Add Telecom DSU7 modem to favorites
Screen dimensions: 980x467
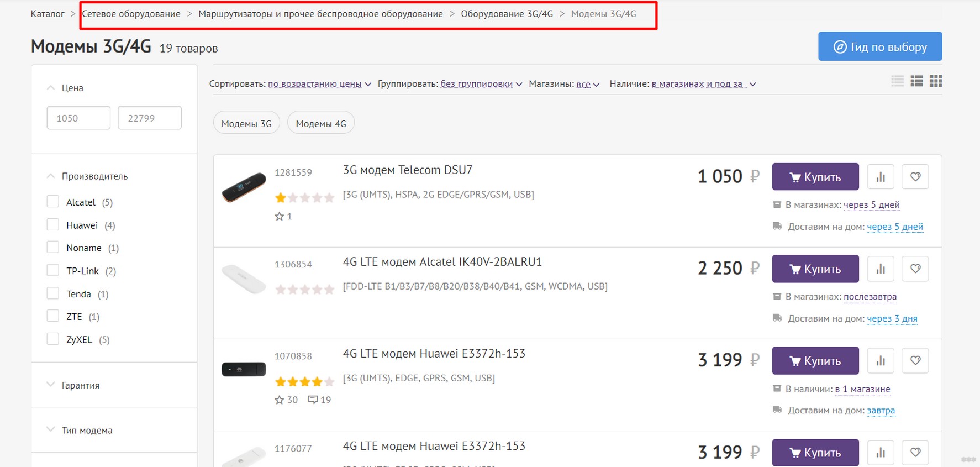(x=915, y=177)
